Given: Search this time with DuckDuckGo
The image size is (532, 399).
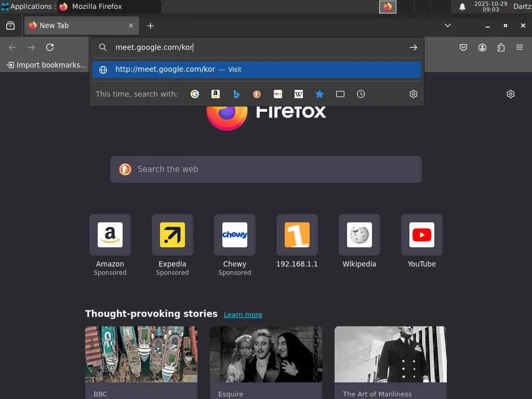Looking at the screenshot, I should (257, 94).
